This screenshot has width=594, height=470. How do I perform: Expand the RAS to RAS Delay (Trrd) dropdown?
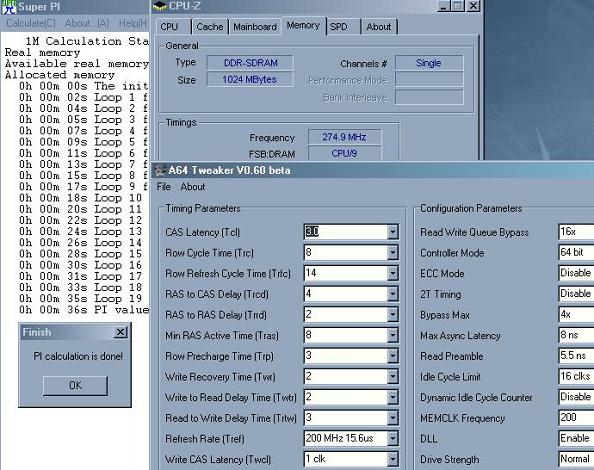[x=392, y=314]
